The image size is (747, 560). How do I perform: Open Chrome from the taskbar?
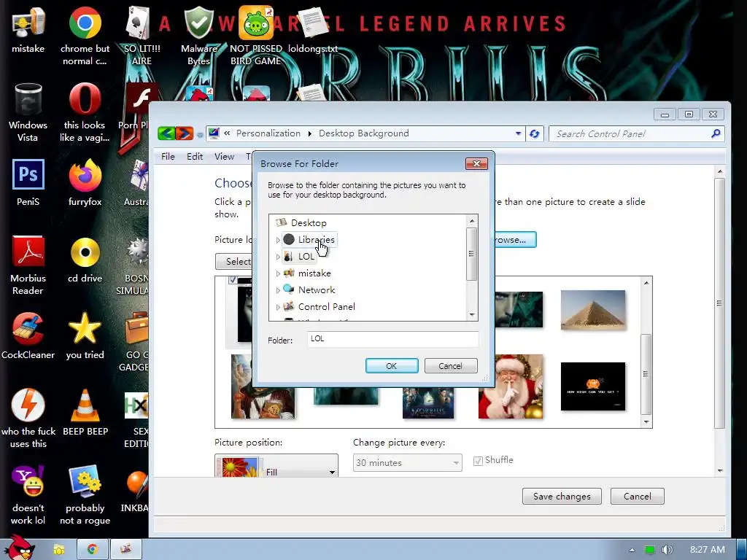(x=93, y=550)
